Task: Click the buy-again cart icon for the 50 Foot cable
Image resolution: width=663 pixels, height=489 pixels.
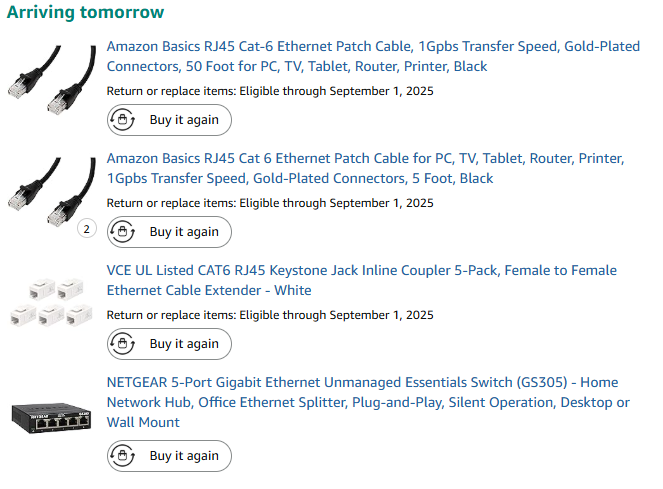Action: (123, 120)
